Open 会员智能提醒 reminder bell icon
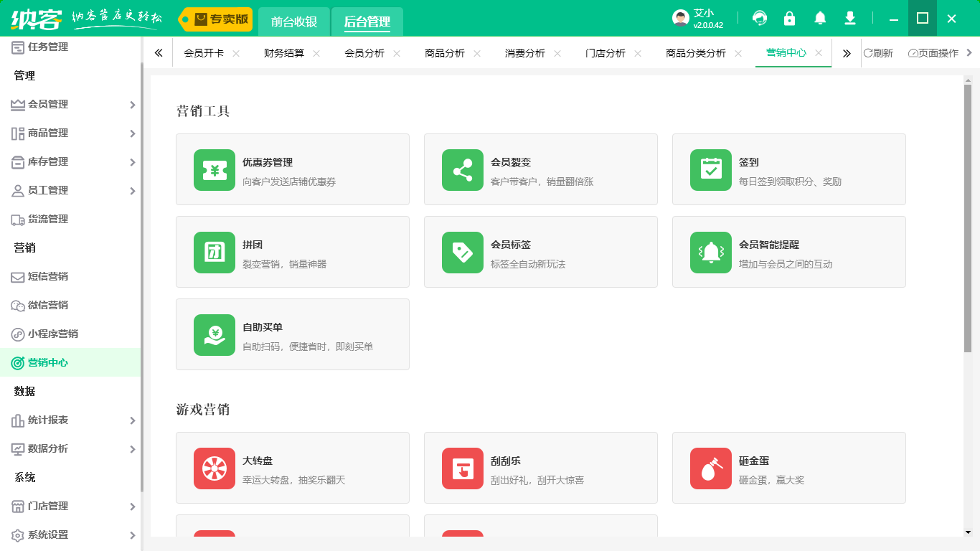The width and height of the screenshot is (980, 551). tap(710, 252)
